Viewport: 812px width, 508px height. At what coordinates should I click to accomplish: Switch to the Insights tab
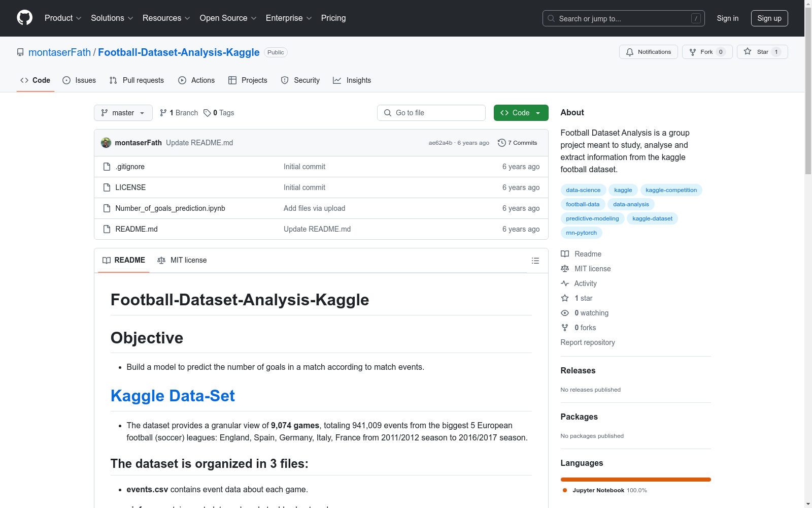point(352,80)
